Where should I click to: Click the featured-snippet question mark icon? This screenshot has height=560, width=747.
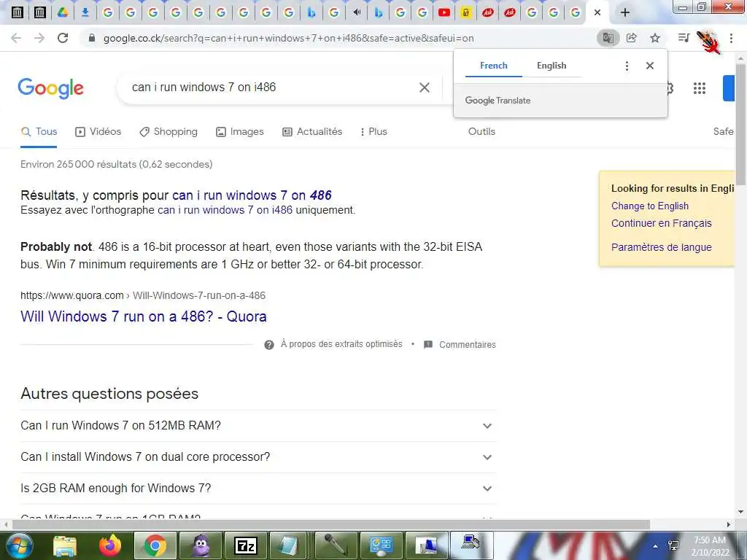[269, 345]
